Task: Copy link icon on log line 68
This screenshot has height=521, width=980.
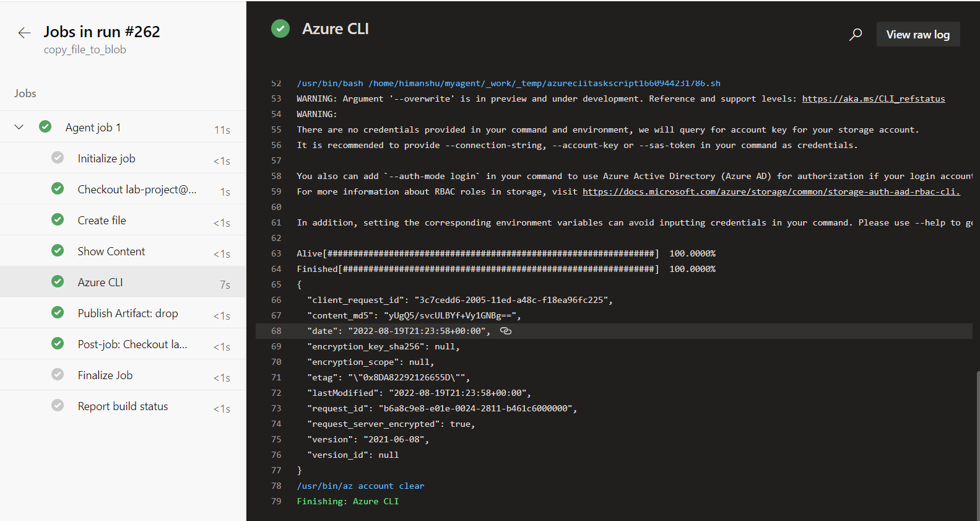Action: click(506, 331)
